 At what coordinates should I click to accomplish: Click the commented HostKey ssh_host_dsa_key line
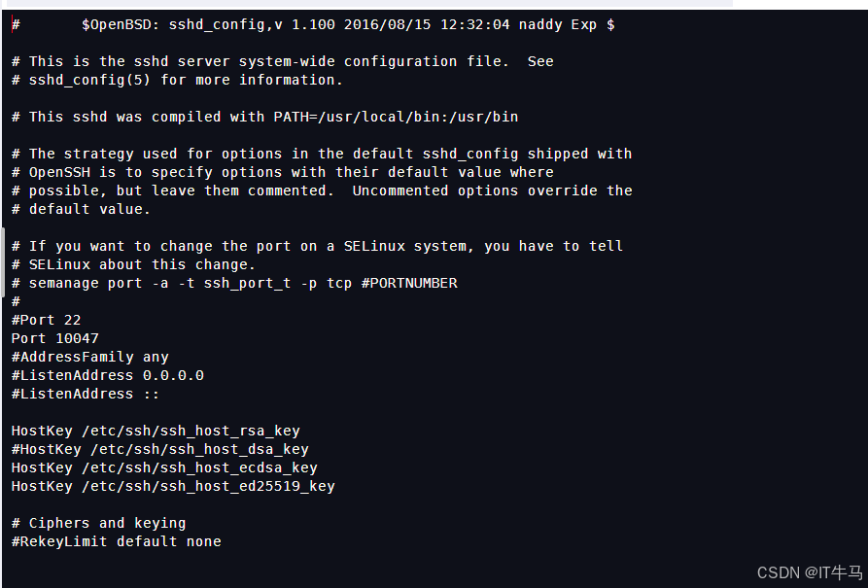(160, 449)
